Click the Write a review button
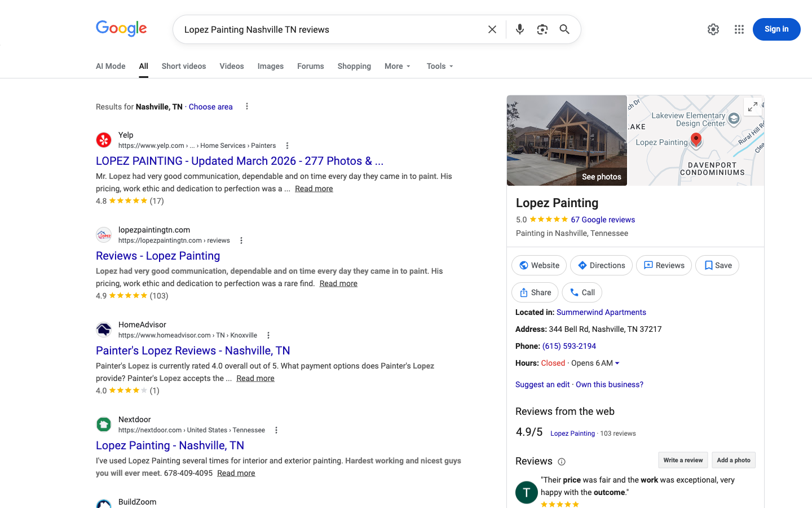The image size is (812, 508). 682,460
